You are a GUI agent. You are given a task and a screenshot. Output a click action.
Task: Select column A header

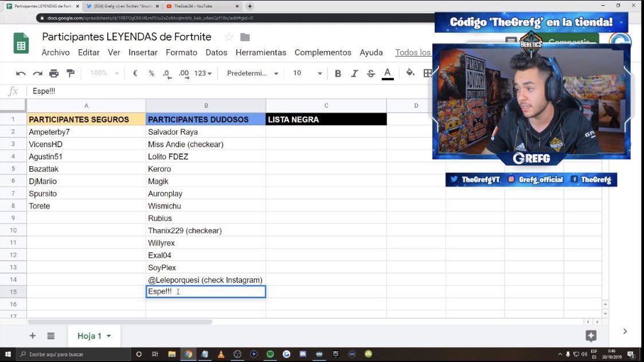click(x=86, y=105)
